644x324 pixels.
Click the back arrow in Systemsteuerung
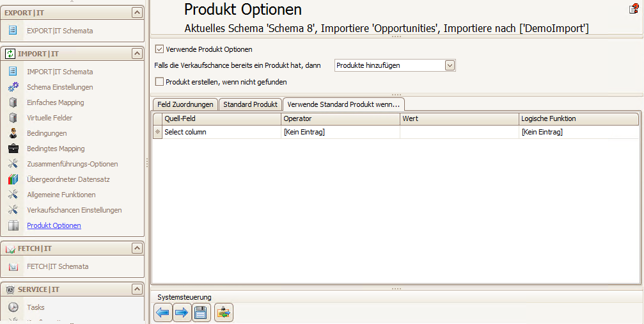163,312
